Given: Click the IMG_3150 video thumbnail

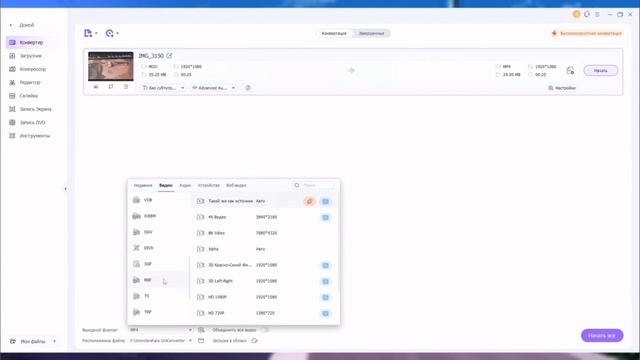Looking at the screenshot, I should pos(111,66).
